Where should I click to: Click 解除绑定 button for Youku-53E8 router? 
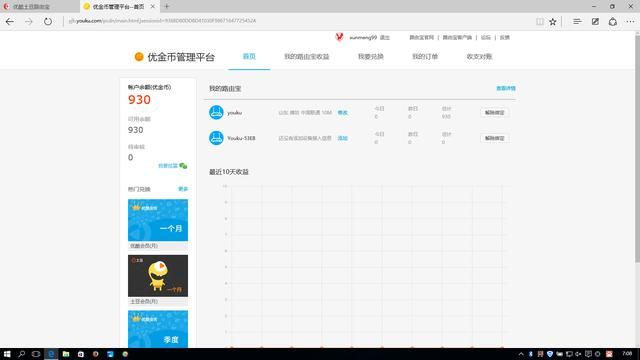click(494, 138)
